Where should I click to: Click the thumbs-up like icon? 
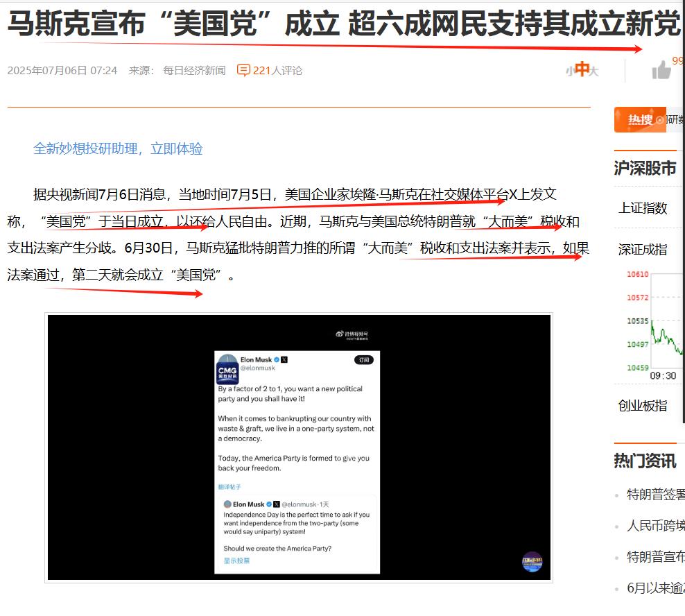point(661,70)
